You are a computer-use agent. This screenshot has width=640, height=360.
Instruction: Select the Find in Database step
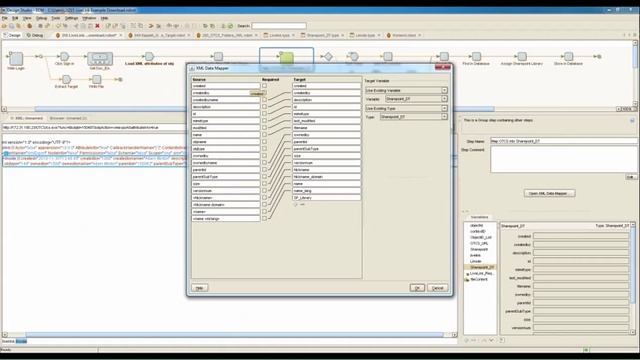pos(476,56)
